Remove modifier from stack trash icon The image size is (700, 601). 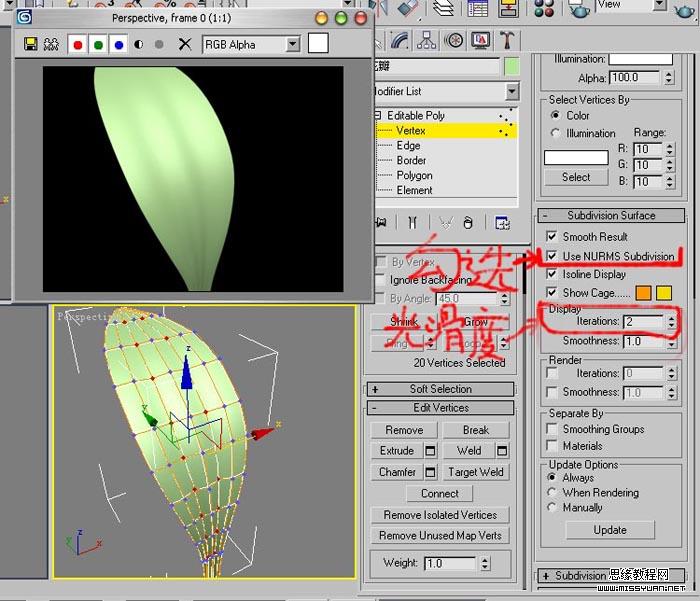click(x=468, y=222)
